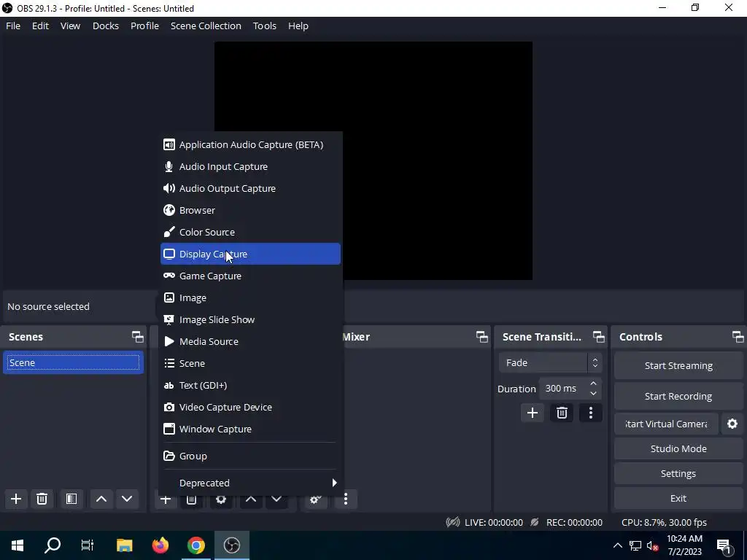This screenshot has width=747, height=560.
Task: Click the play icon for Media Source
Action: pyautogui.click(x=169, y=341)
